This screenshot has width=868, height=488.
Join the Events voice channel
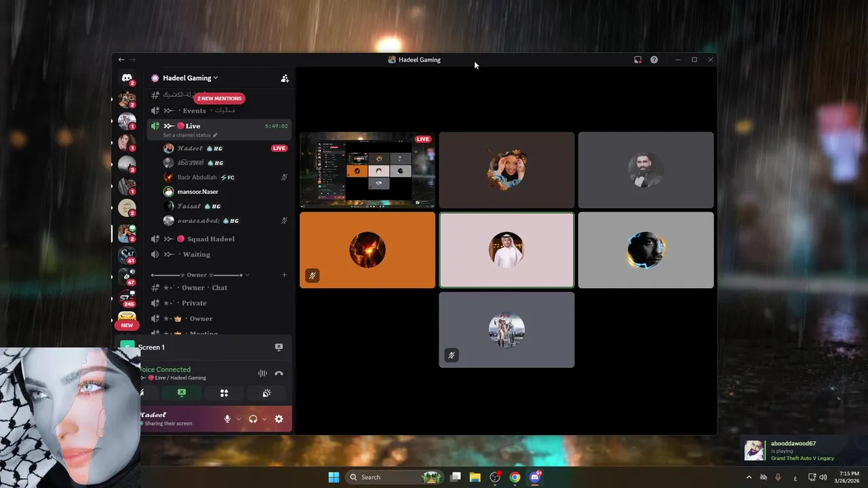coord(220,110)
